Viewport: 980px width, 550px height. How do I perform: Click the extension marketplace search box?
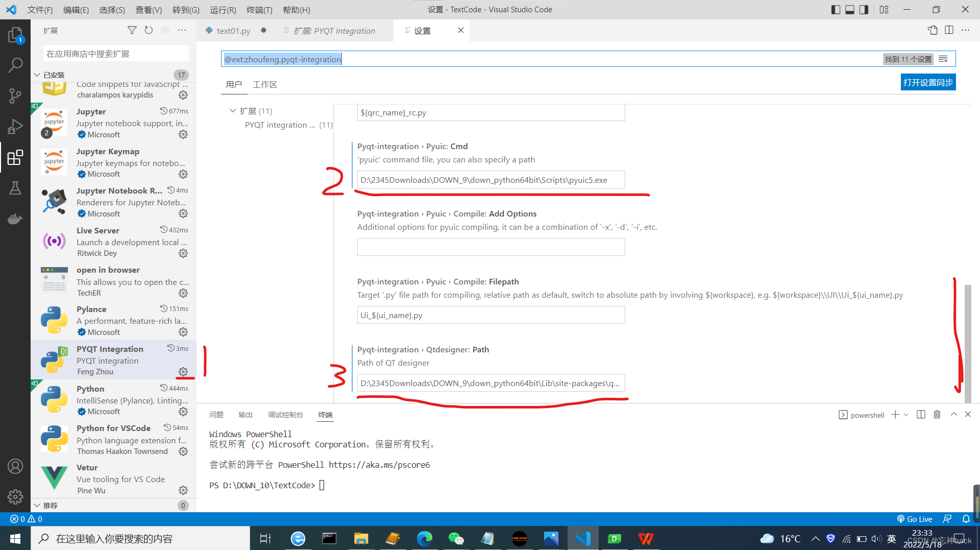(116, 54)
